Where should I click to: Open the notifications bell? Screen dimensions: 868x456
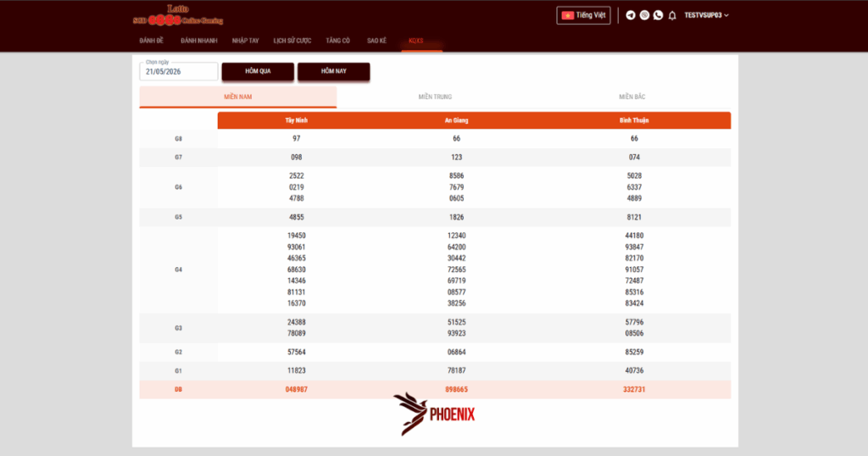click(672, 15)
